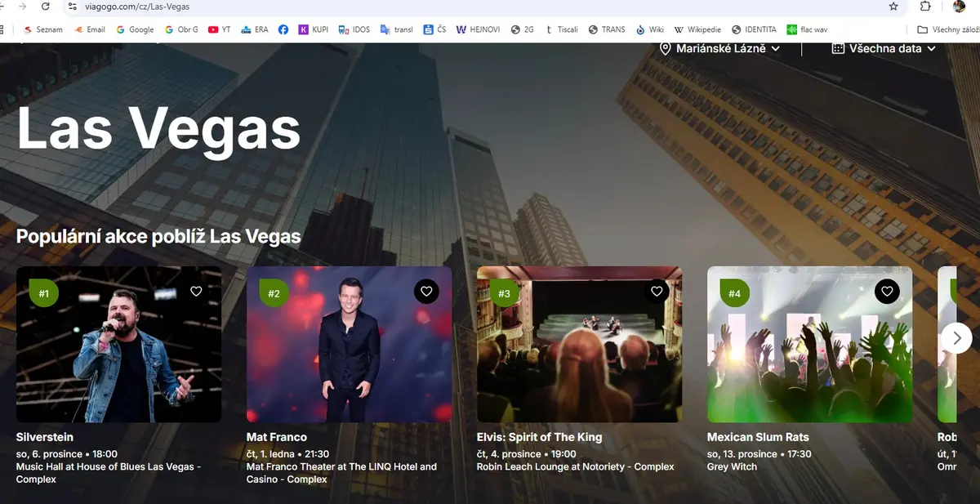Open the Mat Franco event photo

pyautogui.click(x=349, y=344)
